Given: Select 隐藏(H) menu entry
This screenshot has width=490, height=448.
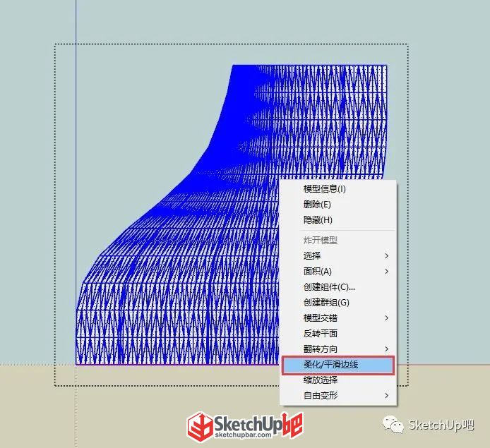Looking at the screenshot, I should click(338, 220).
